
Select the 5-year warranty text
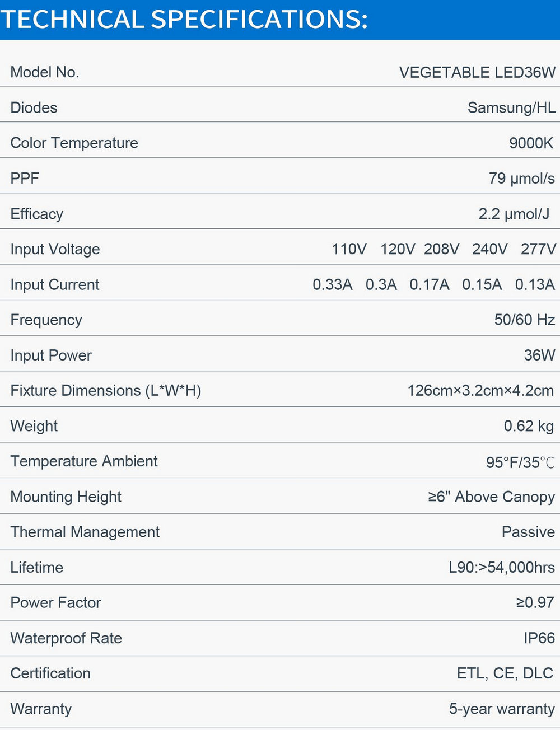point(502,709)
